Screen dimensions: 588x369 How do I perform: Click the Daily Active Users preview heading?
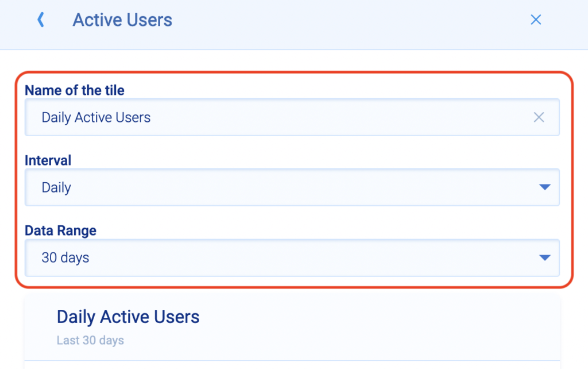(128, 317)
